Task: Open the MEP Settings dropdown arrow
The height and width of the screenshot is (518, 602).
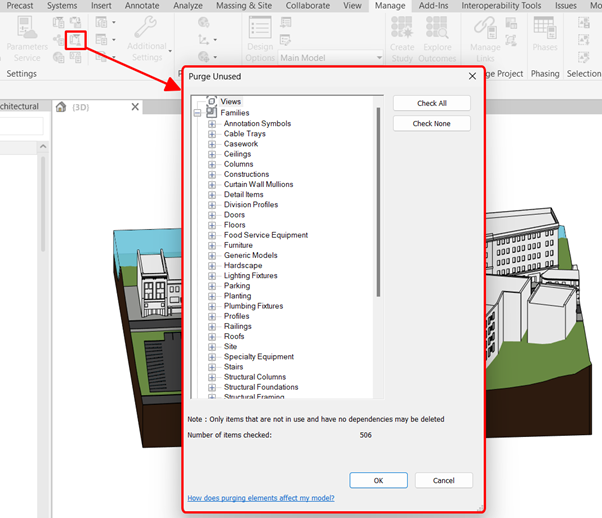Action: [x=114, y=40]
